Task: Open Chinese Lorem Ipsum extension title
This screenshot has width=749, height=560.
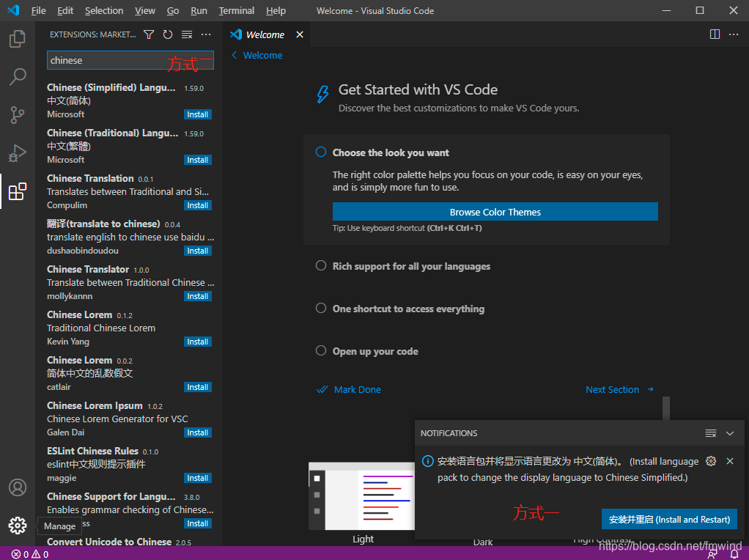Action: [x=95, y=405]
